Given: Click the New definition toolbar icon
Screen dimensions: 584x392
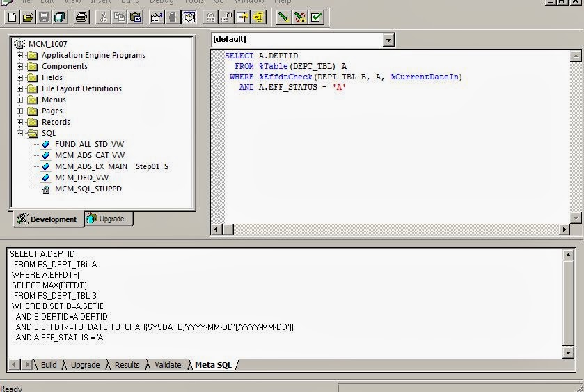Looking at the screenshot, I should pyautogui.click(x=12, y=17).
